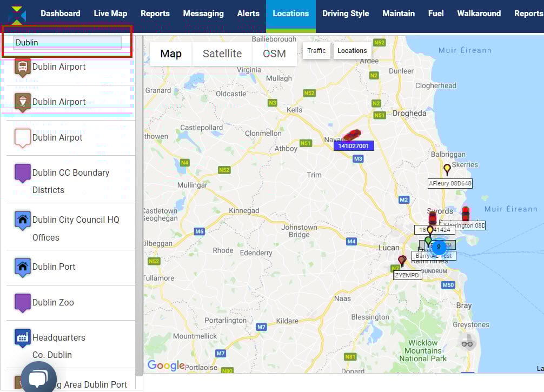Click the red vehicle on the coast by Harrington
Viewport: 544px width, 392px height.
(x=465, y=214)
